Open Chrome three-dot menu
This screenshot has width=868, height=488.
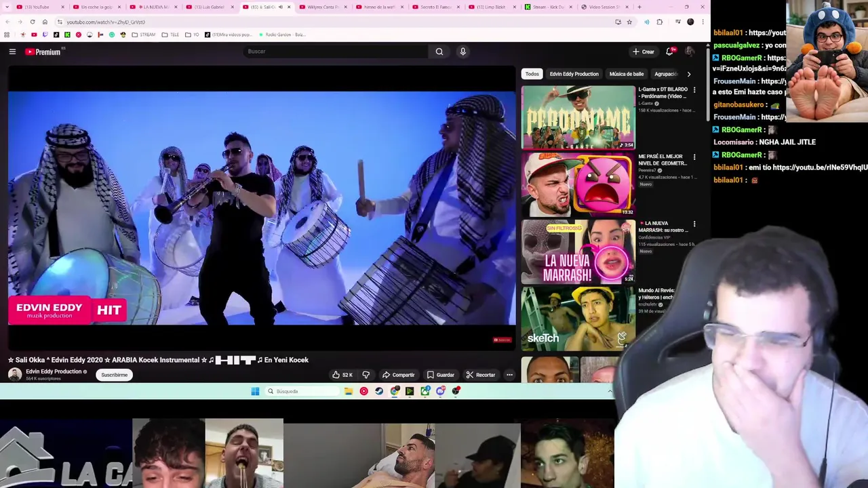click(703, 22)
